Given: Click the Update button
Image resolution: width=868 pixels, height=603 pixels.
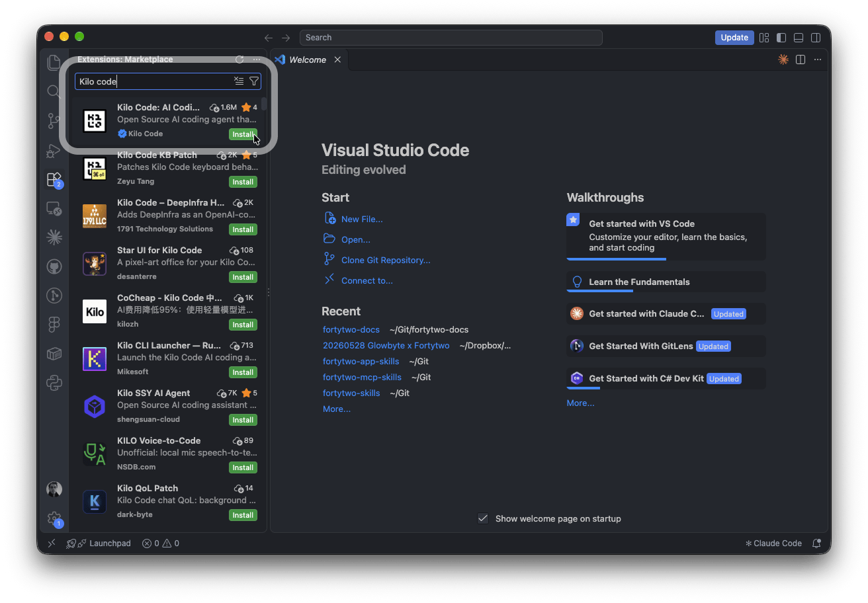Looking at the screenshot, I should click(734, 38).
